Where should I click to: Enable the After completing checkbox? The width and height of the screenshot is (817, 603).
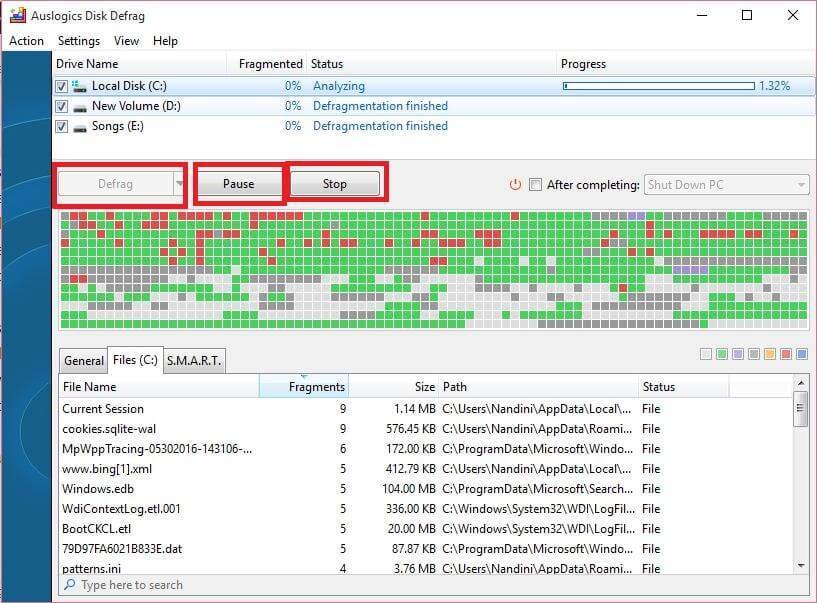(x=536, y=184)
